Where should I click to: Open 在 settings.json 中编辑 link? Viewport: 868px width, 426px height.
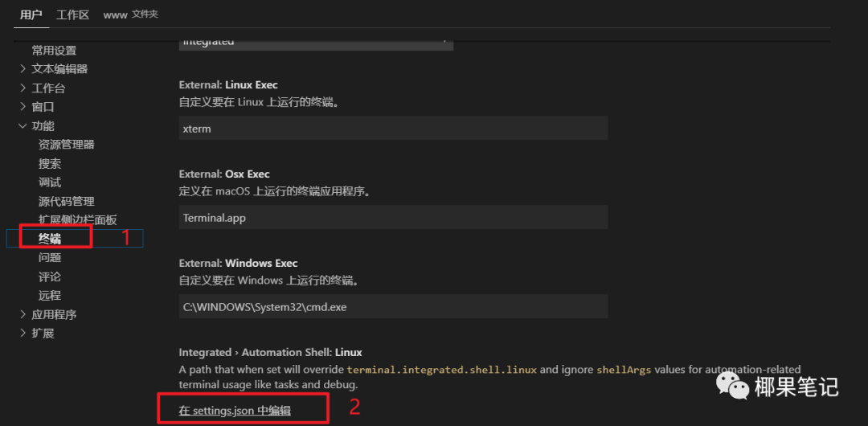(235, 411)
